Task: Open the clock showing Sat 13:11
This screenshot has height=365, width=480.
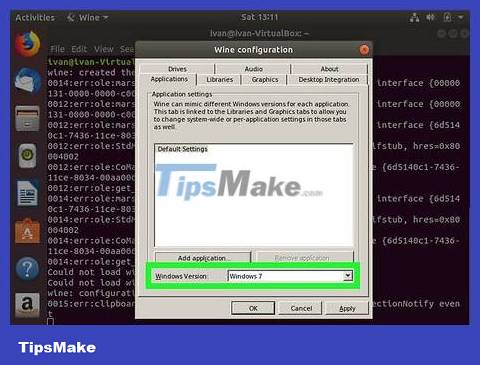Action: 259,17
